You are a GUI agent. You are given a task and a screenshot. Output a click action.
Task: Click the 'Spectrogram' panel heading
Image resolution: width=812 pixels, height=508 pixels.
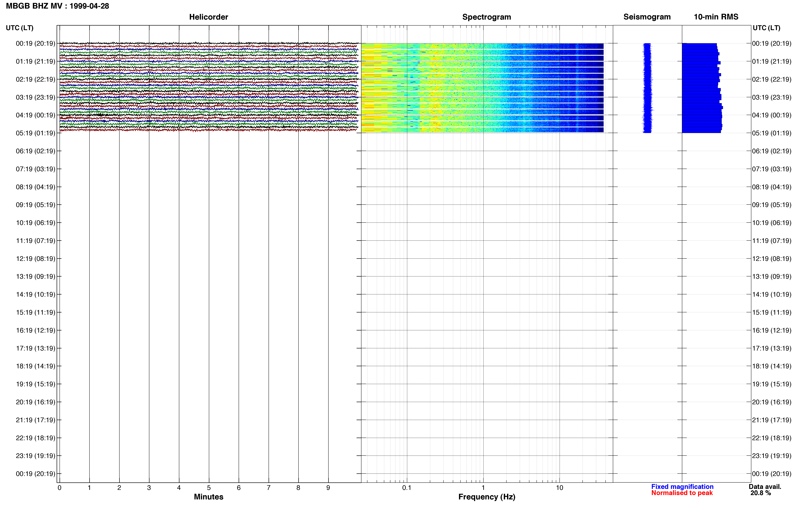pos(487,17)
